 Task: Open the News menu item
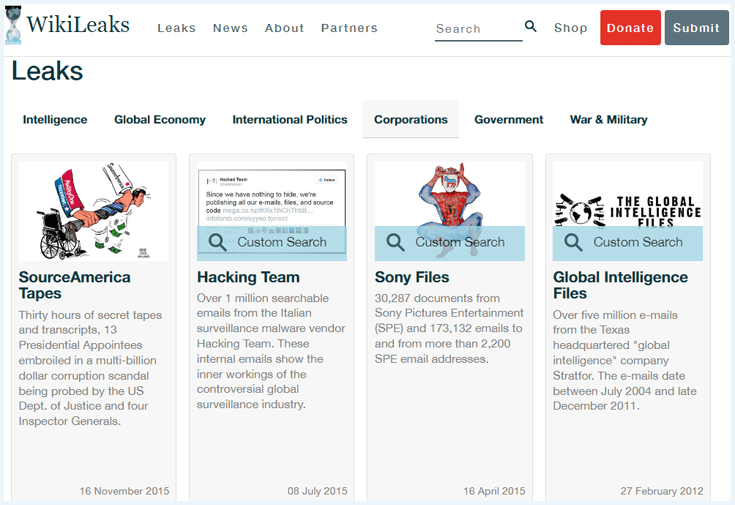pyautogui.click(x=230, y=28)
